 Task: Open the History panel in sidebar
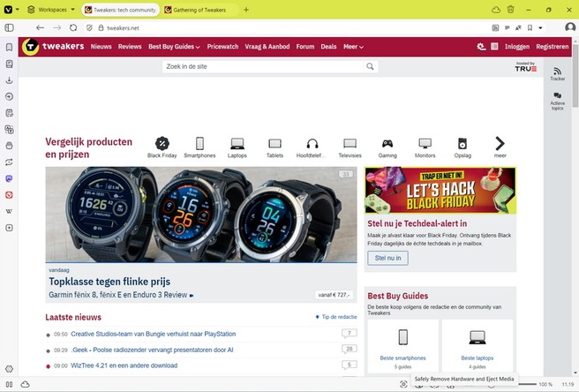coord(9,96)
